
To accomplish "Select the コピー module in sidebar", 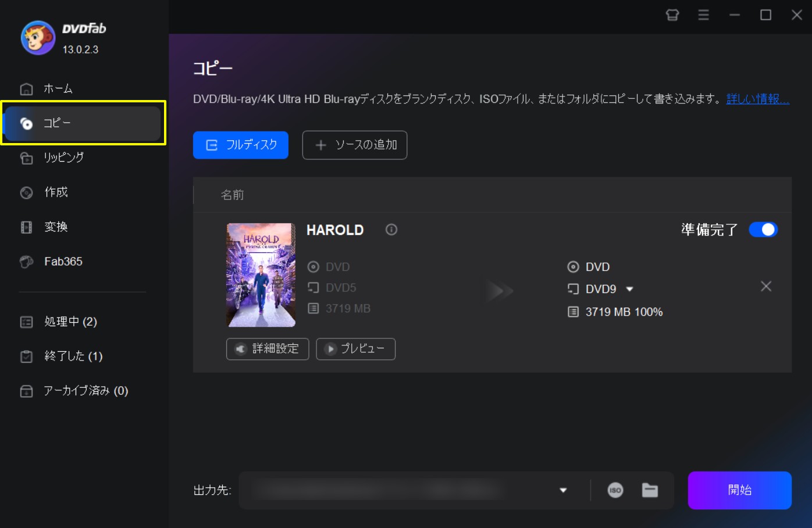I will coord(81,123).
